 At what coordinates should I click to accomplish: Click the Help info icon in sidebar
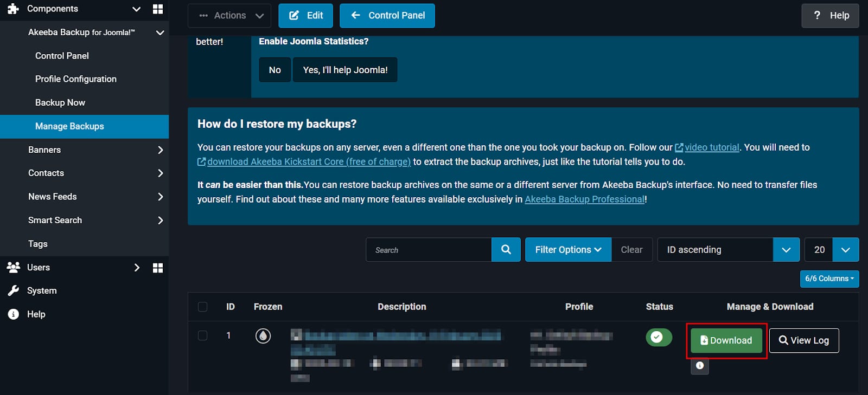click(x=14, y=314)
